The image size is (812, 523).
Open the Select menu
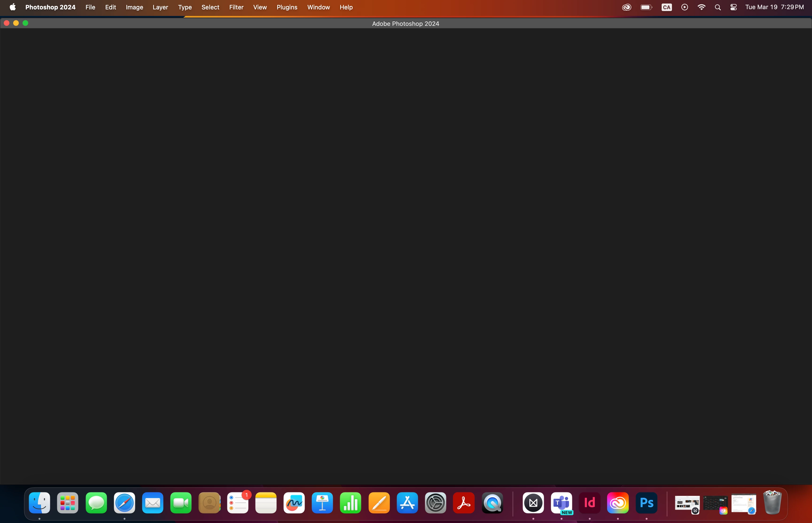(210, 7)
